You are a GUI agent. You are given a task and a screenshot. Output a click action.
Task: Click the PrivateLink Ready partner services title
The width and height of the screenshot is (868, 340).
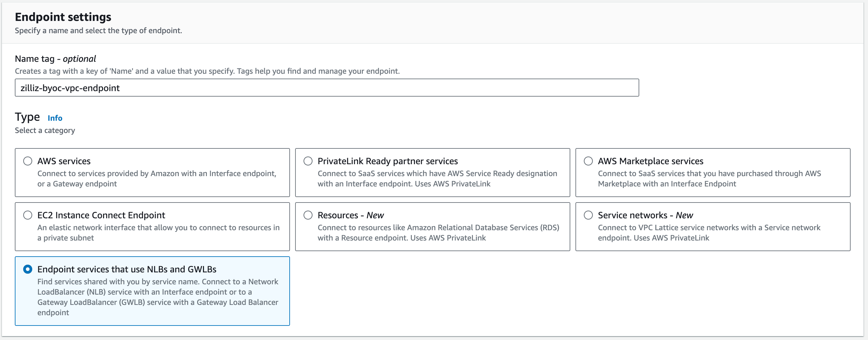tap(388, 161)
